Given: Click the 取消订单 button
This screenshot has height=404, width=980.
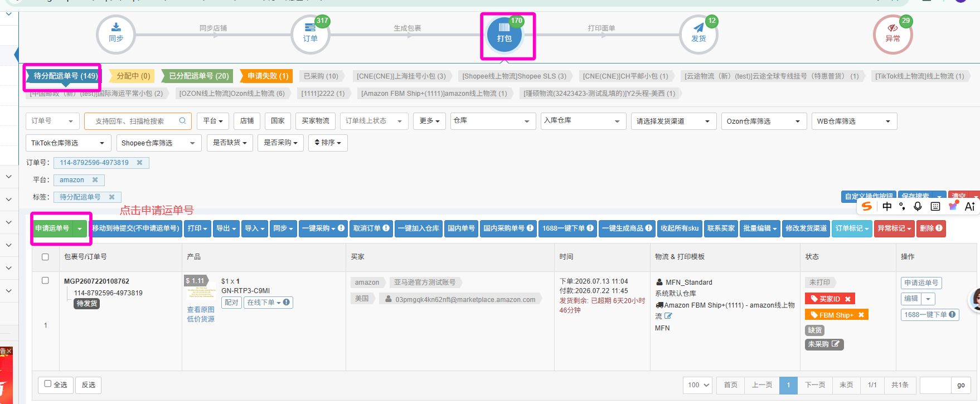Looking at the screenshot, I should point(371,228).
